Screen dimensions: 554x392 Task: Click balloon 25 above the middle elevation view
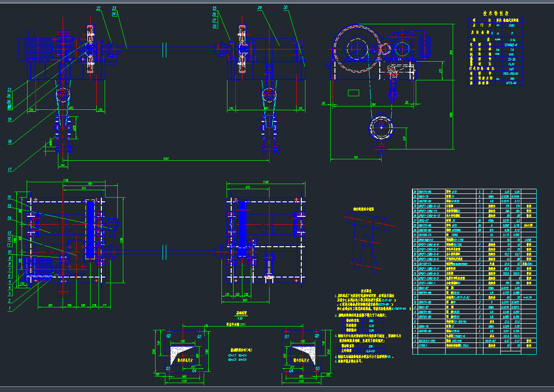click(214, 8)
